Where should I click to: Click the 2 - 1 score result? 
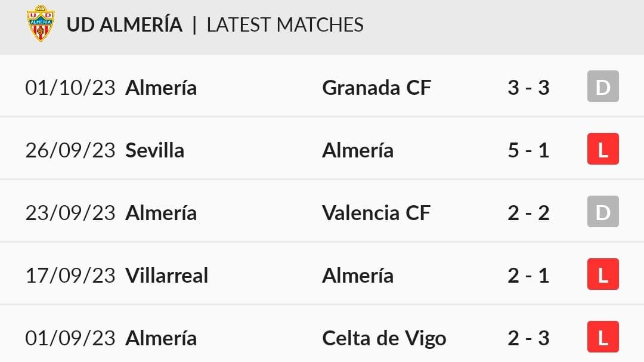pos(528,276)
